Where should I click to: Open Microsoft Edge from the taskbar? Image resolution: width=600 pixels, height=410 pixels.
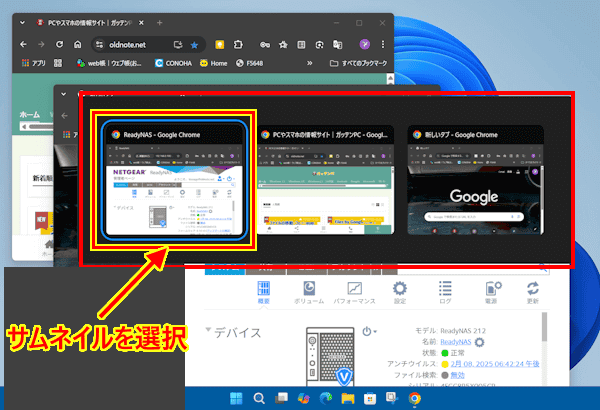326,399
